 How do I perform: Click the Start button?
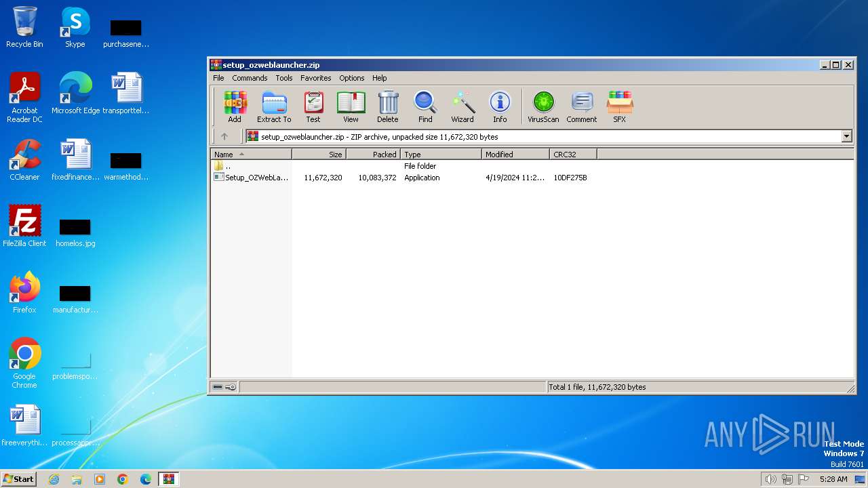(18, 479)
